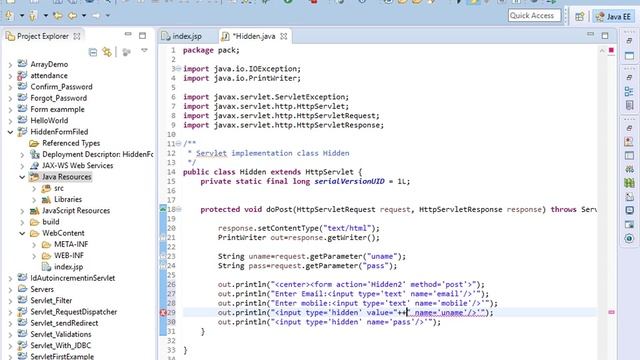Minimize the editor area
640x360 pixels.
pyautogui.click(x=590, y=35)
